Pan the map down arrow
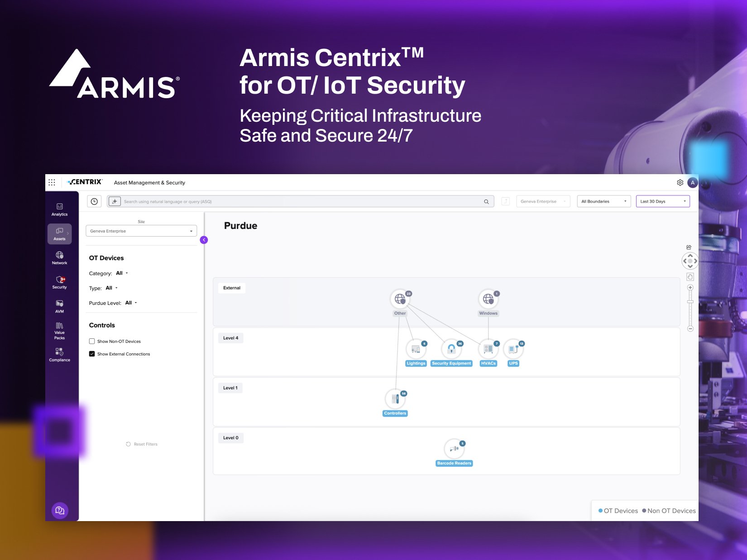This screenshot has height=560, width=747. [690, 266]
